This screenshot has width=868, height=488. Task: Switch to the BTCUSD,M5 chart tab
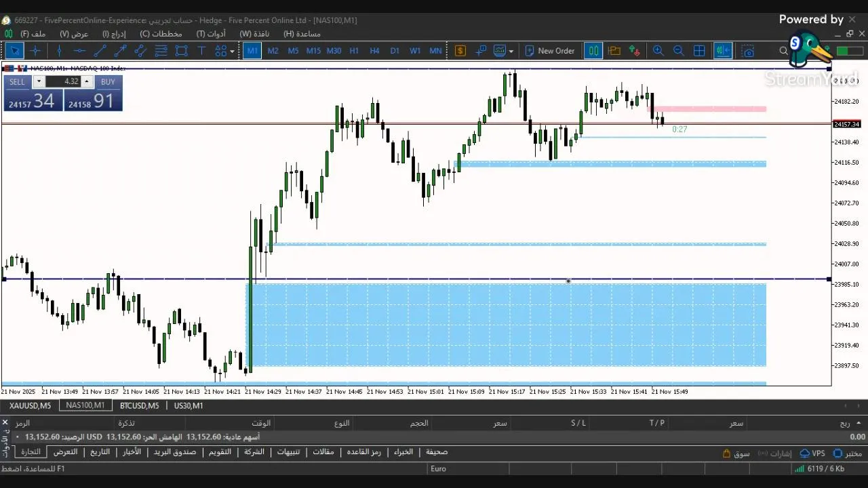(x=139, y=405)
